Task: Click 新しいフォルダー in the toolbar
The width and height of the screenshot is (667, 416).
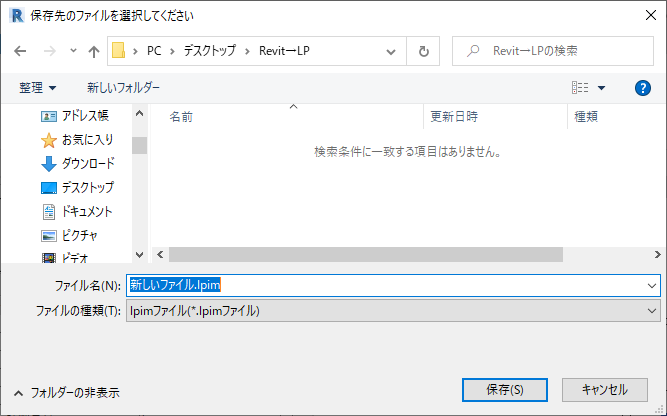Action: (x=123, y=88)
